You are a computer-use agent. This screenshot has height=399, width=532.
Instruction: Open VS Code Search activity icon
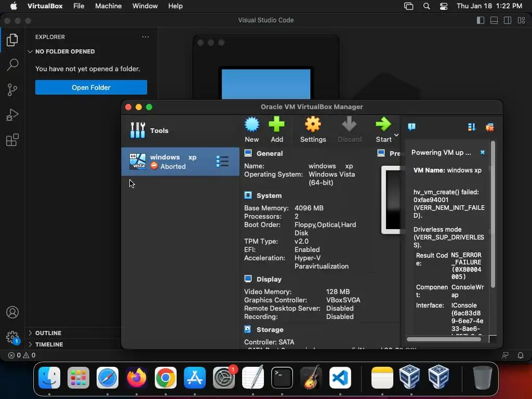[12, 64]
